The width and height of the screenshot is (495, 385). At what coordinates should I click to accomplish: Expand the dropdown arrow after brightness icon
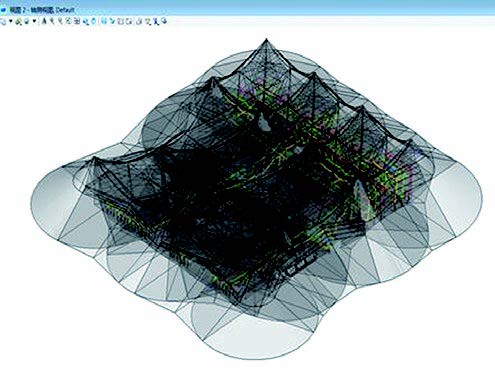(34, 21)
